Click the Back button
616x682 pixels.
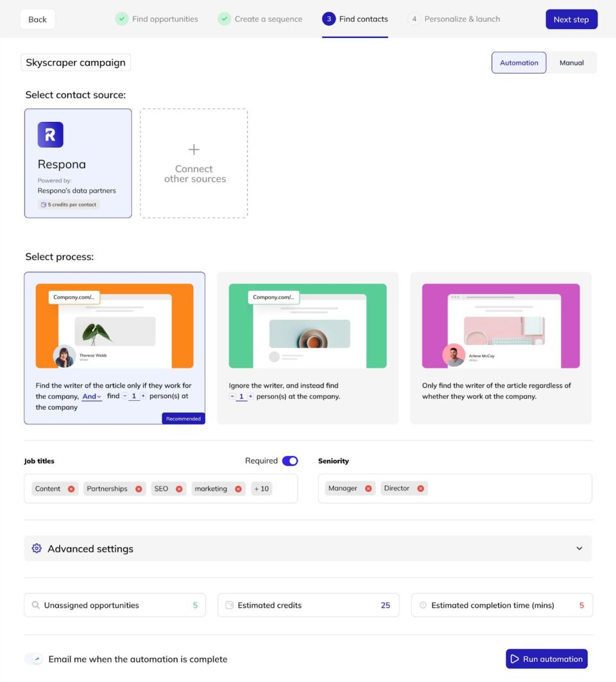tap(37, 19)
